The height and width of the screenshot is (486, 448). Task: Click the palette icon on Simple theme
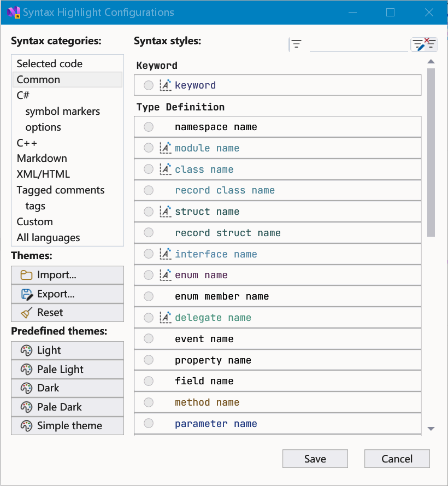26,426
